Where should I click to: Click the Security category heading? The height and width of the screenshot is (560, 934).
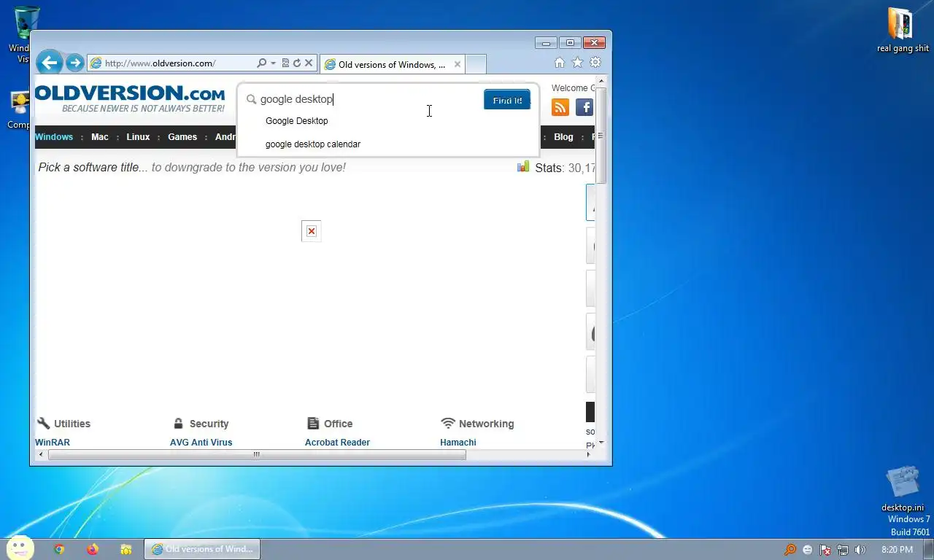coord(201,424)
